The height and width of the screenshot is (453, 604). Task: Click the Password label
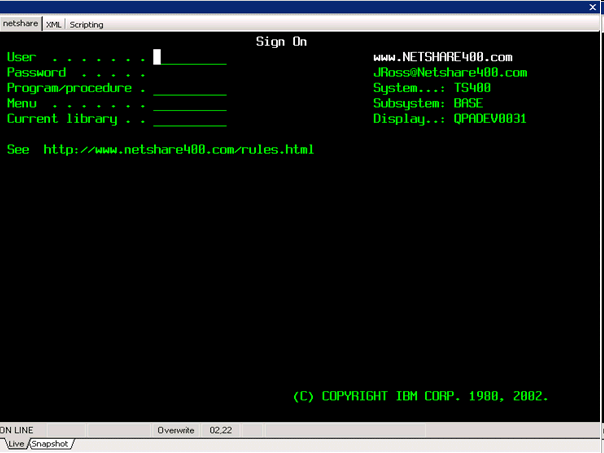[37, 73]
